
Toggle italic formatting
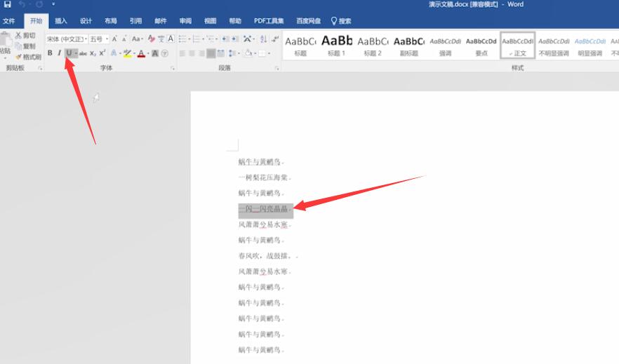(59, 53)
